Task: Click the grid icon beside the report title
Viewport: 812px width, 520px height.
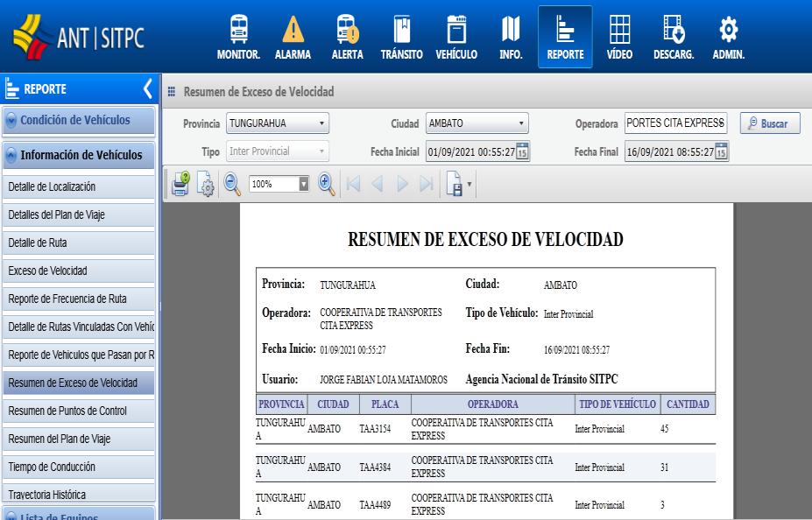Action: pyautogui.click(x=172, y=92)
